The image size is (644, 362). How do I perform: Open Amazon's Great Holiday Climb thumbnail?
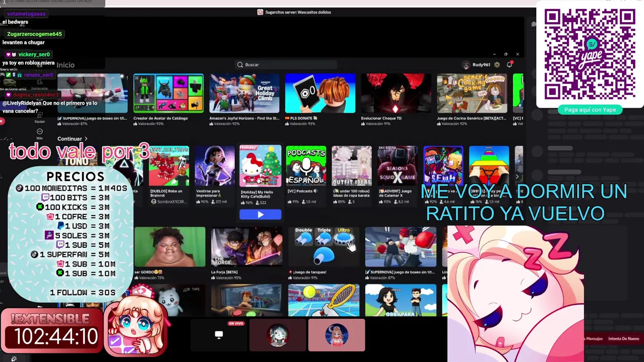245,94
